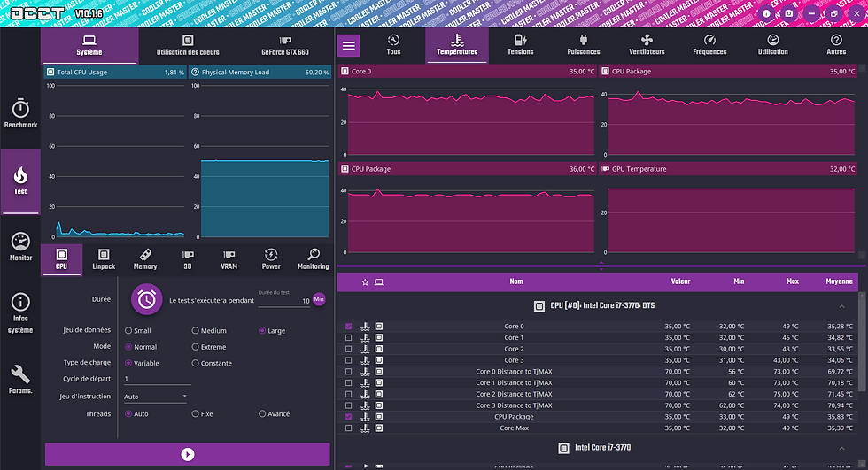This screenshot has height=470, width=868.
Task: Click Total CPU Usage graph header icon
Action: (50, 72)
